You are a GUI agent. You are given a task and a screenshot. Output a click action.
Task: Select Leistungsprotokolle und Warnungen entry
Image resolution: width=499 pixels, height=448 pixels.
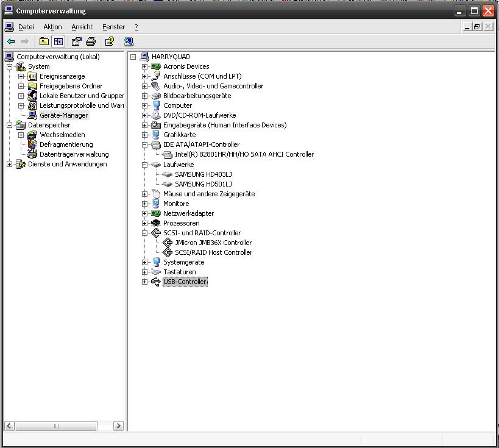(x=82, y=105)
